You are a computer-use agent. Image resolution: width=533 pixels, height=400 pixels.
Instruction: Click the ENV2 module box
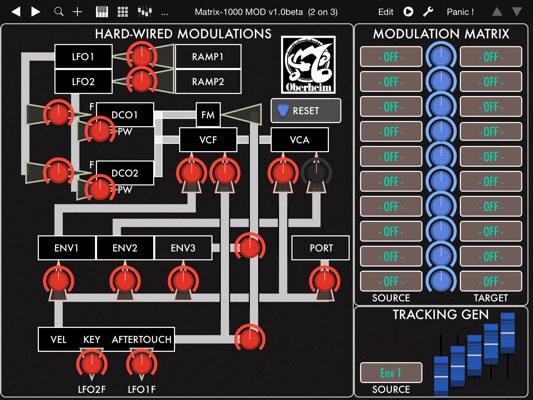pyautogui.click(x=125, y=248)
